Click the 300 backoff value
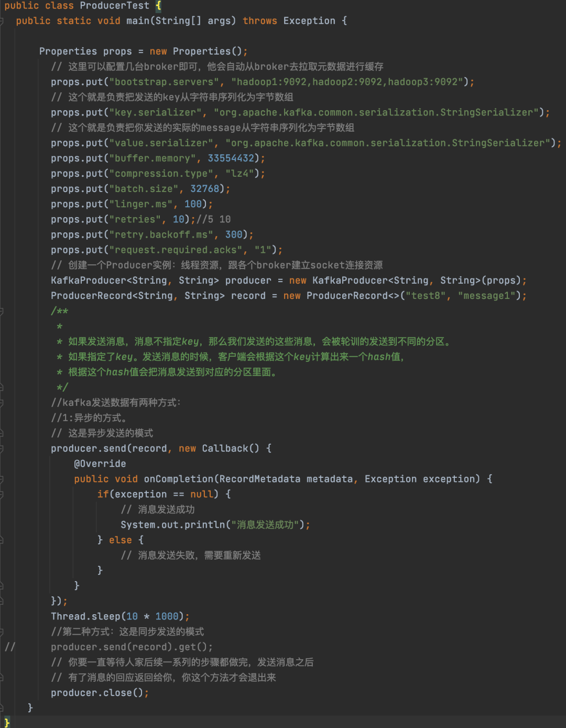The height and width of the screenshot is (728, 566). (x=234, y=234)
